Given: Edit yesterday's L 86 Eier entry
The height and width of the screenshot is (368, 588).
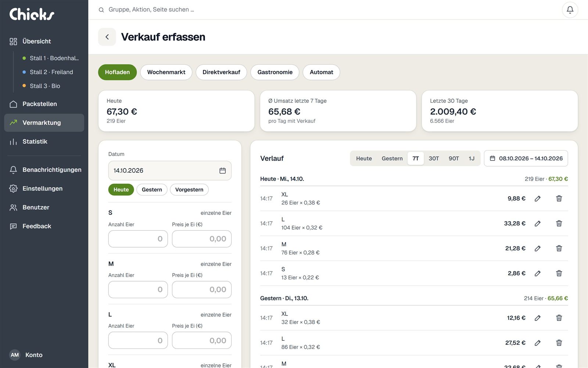Looking at the screenshot, I should pos(537,343).
